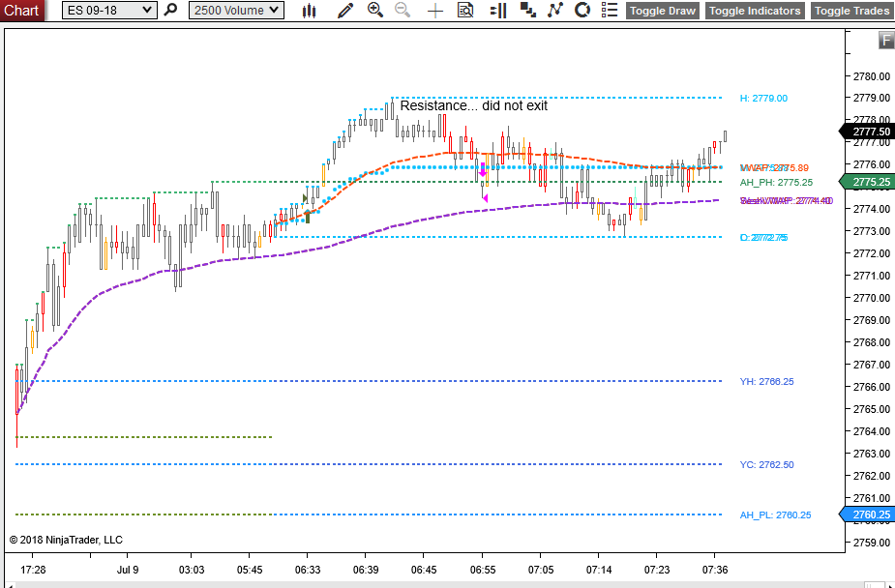Click the zoom out magnifier icon
The width and height of the screenshot is (895, 588).
403,10
